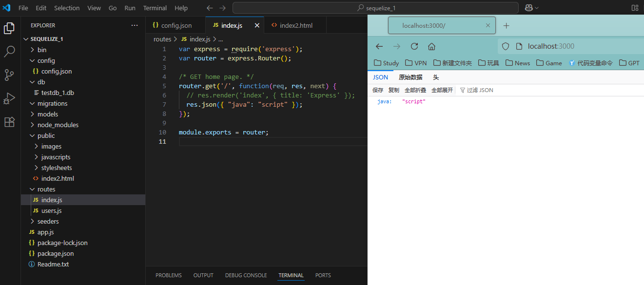Go back with the editor navigation arrow
Image resolution: width=644 pixels, height=285 pixels.
(x=210, y=8)
